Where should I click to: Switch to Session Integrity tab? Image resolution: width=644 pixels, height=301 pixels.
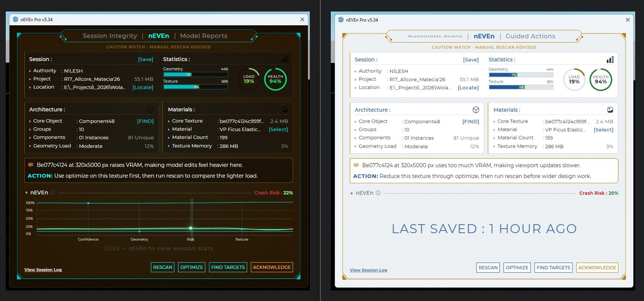110,36
